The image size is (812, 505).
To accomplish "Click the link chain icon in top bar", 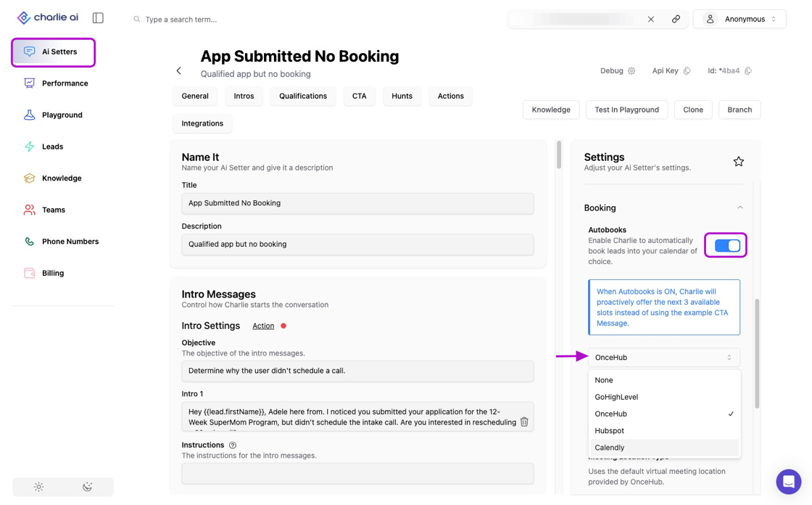I will (x=676, y=19).
